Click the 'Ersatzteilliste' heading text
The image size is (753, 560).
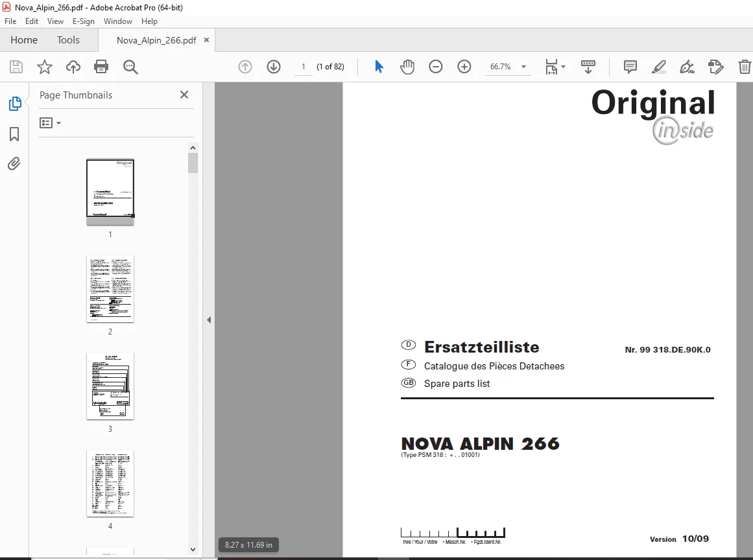[x=482, y=347]
